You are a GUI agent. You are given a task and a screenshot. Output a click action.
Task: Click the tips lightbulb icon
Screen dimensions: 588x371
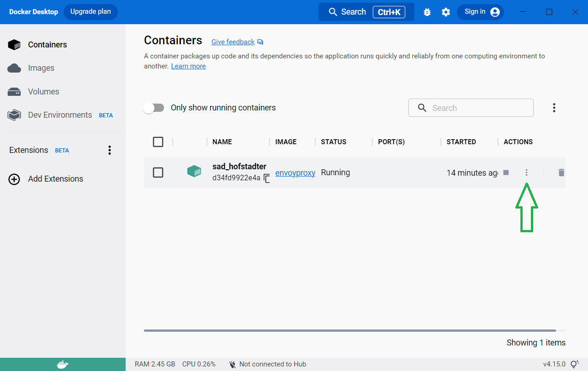(x=575, y=364)
